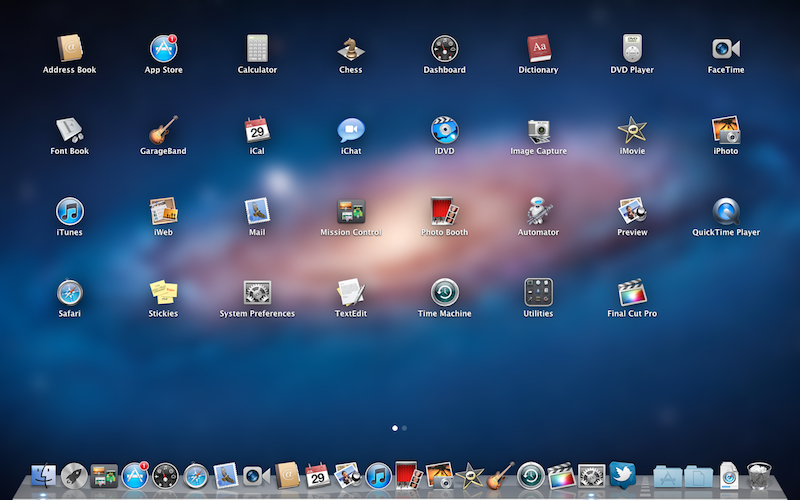Launch the Twitter app from the Dock
The image size is (800, 500).
tap(622, 474)
